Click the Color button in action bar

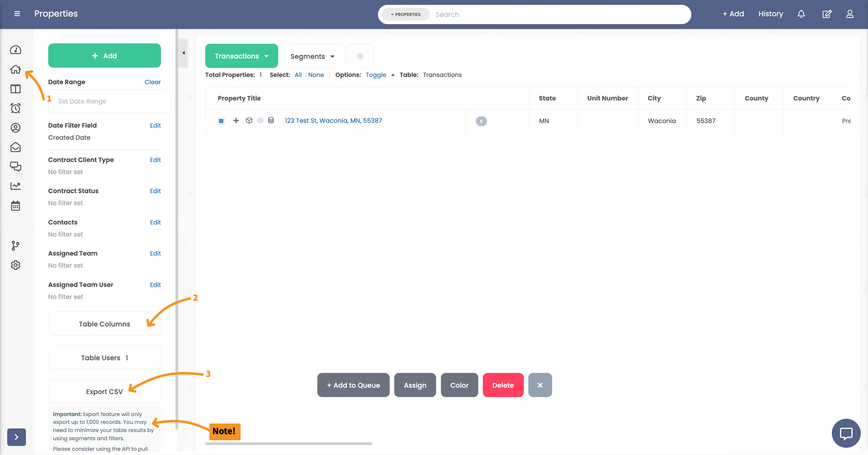click(459, 385)
